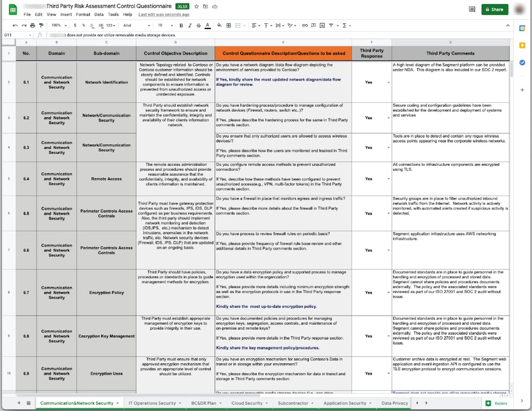This screenshot has width=532, height=411.
Task: Open Insert menu
Action: click(66, 14)
